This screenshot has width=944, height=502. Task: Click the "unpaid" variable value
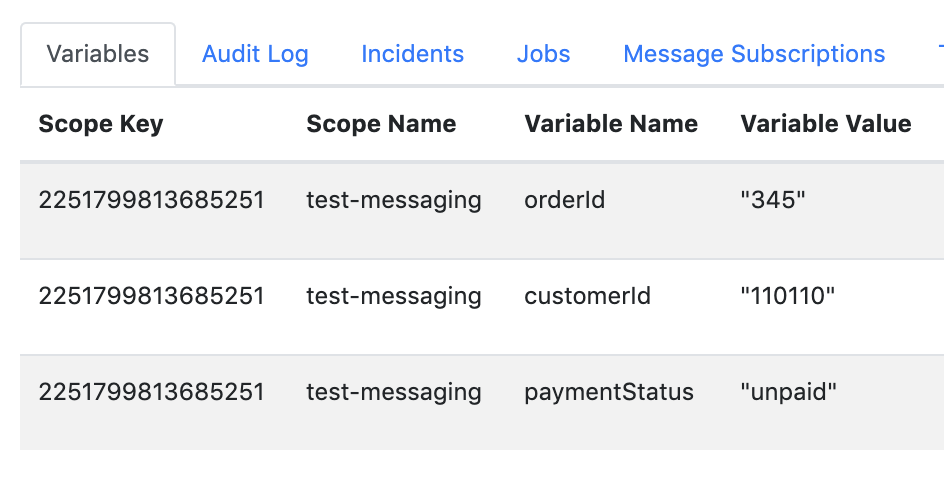pos(789,392)
